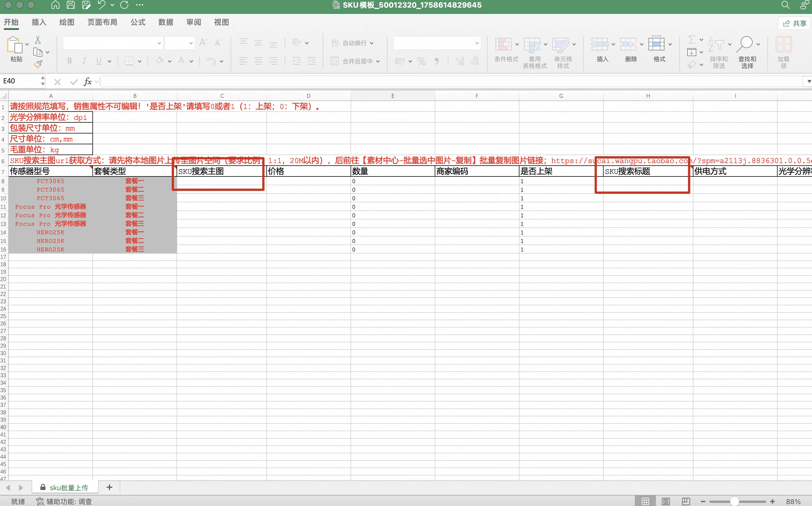Viewport: 812px width, 506px height.
Task: Toggle Underline formatting
Action: (x=99, y=61)
